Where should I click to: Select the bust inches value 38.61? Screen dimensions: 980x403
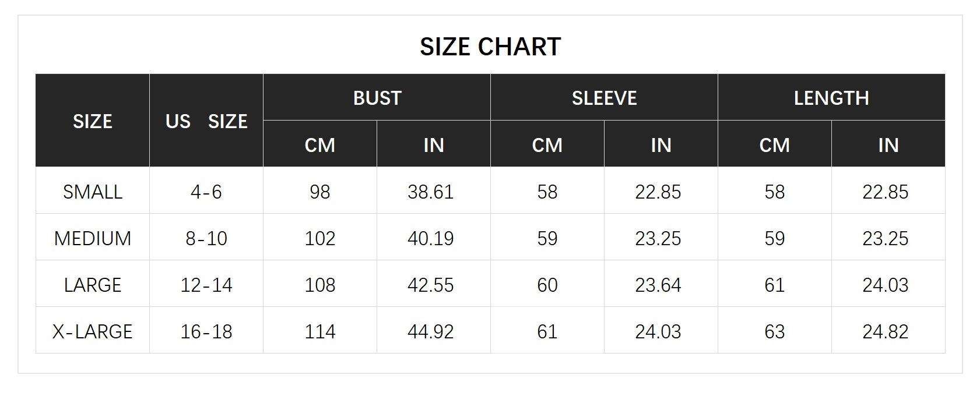point(430,192)
